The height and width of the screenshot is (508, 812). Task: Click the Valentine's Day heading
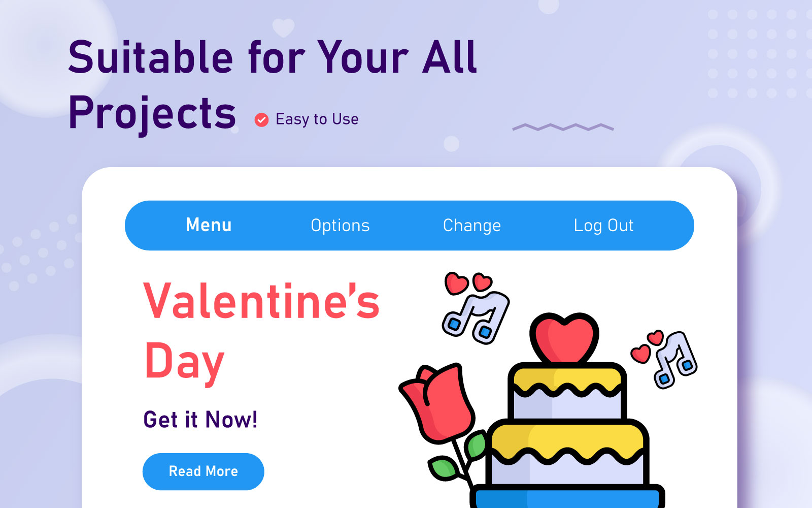tap(261, 330)
